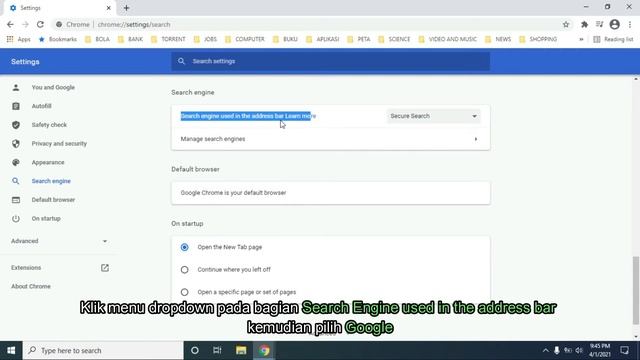Click the page vertical scrollbar thumb

(x=636, y=291)
